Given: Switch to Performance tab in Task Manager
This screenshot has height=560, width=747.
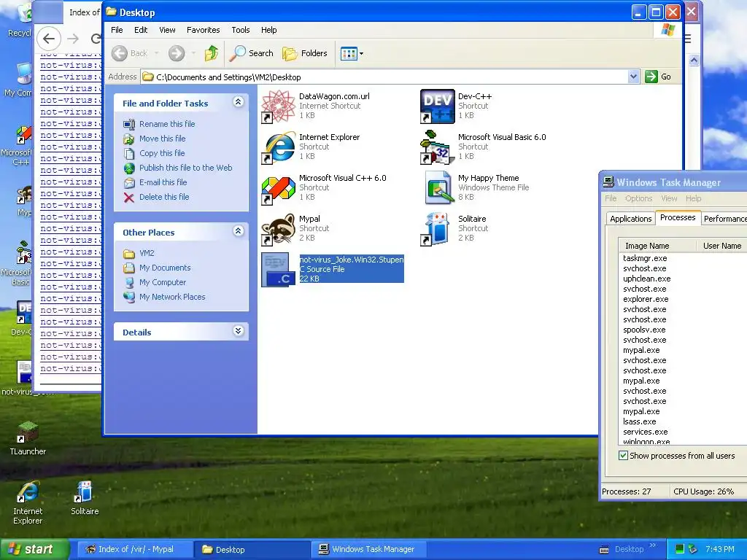Looking at the screenshot, I should pyautogui.click(x=724, y=219).
